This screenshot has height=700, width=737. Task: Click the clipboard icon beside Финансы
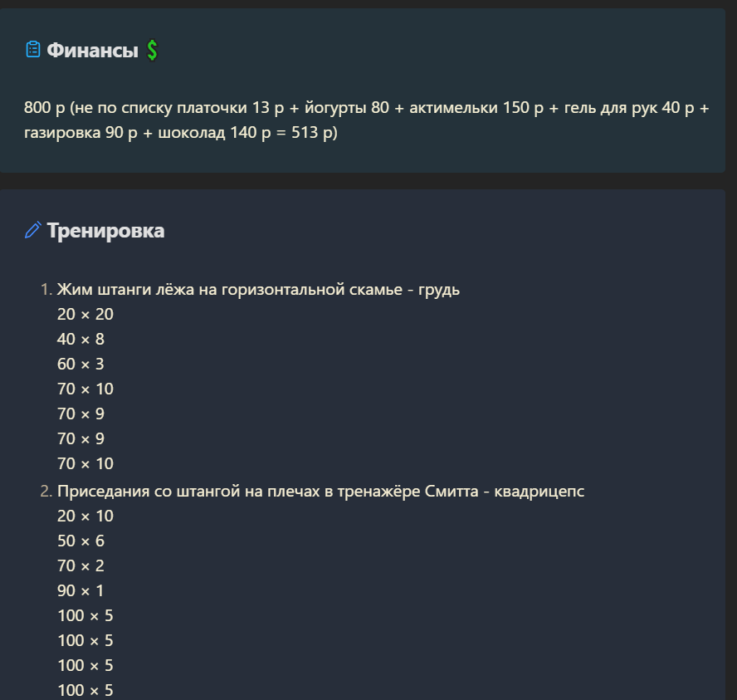(33, 49)
